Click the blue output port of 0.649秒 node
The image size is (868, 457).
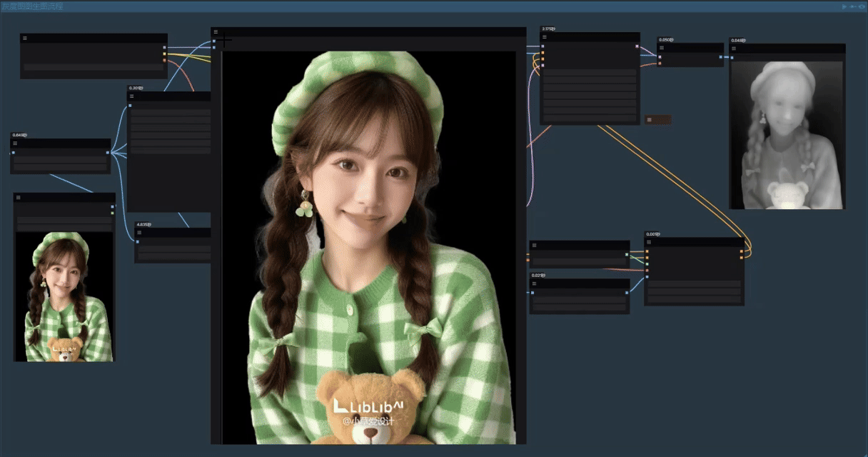click(x=108, y=152)
